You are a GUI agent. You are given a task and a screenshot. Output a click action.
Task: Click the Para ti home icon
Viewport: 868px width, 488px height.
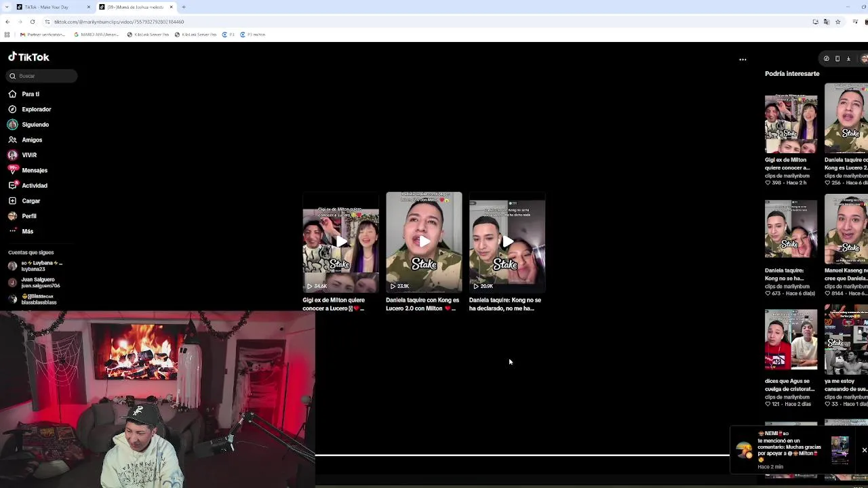12,94
